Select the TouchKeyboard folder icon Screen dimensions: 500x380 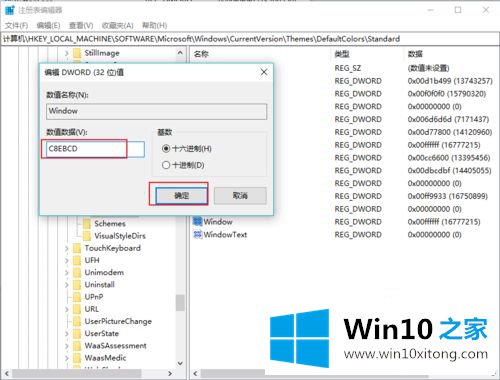(77, 248)
